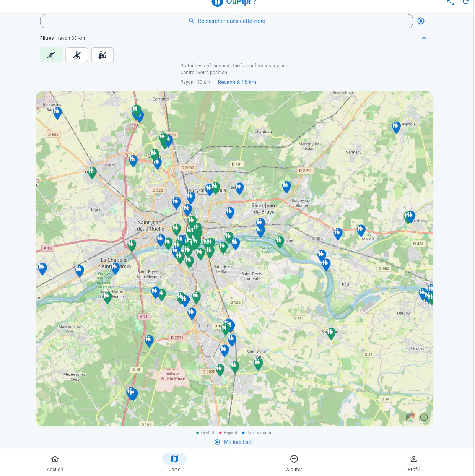Image resolution: width=475 pixels, height=476 pixels.
Task: Click the 'Filtres · rayon 30 km' label
Action: pyautogui.click(x=63, y=38)
